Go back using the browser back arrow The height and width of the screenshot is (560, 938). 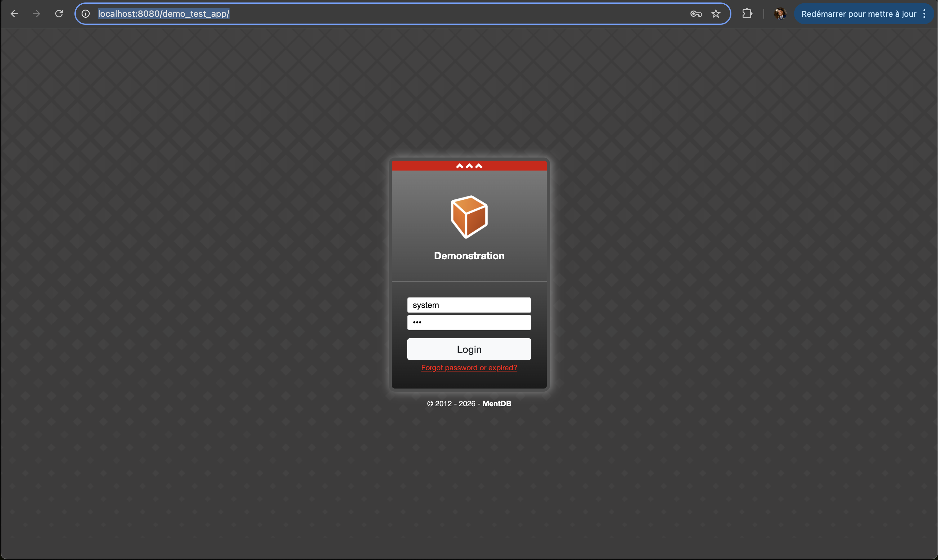pos(14,14)
